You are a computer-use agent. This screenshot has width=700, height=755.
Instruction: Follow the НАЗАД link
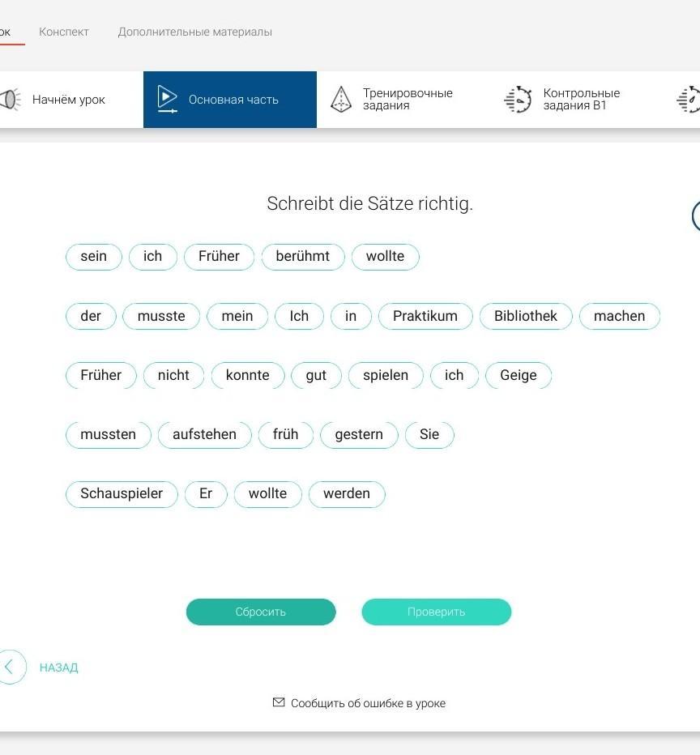(58, 668)
